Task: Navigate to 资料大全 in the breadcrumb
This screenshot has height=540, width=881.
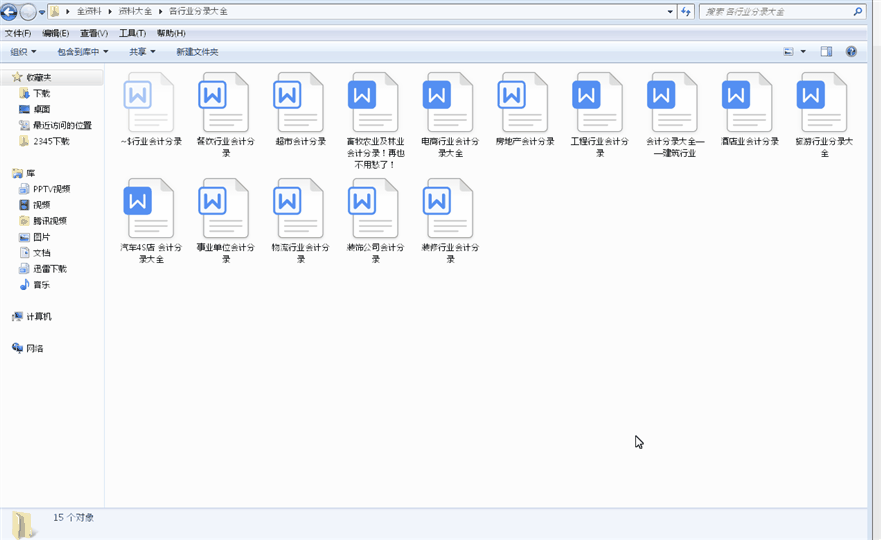Action: click(135, 11)
